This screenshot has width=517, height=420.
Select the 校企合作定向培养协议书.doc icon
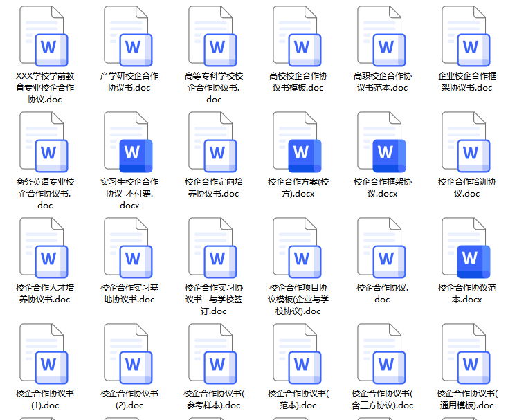[212, 142]
